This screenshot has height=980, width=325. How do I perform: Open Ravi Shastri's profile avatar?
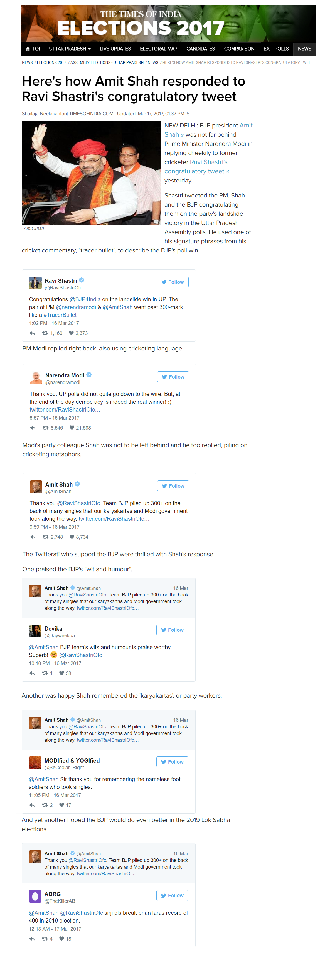pyautogui.click(x=35, y=283)
